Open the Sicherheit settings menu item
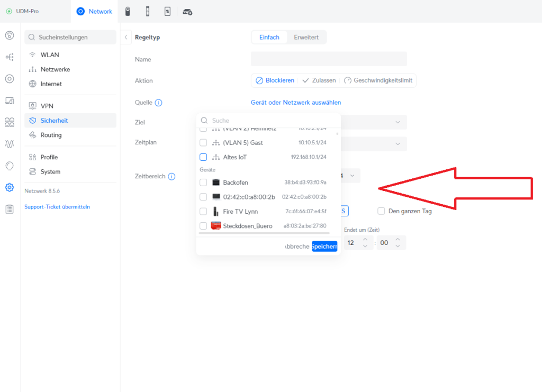542x392 pixels. coord(54,121)
